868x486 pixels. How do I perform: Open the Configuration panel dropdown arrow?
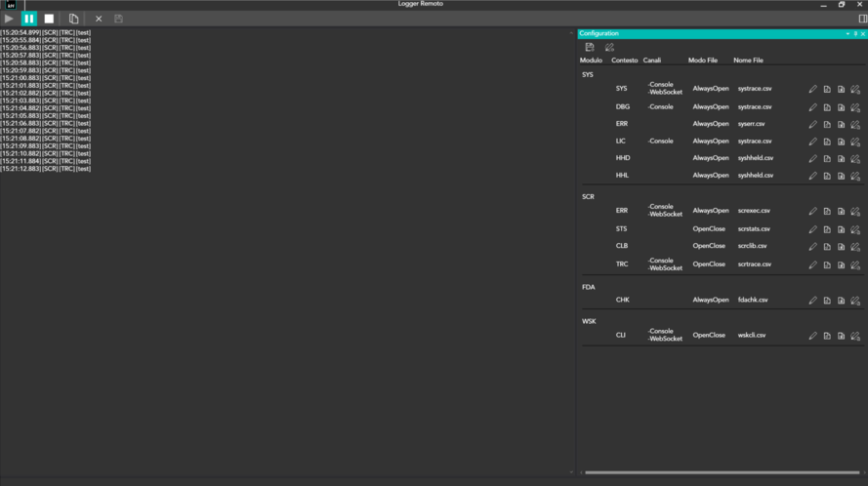tap(847, 34)
